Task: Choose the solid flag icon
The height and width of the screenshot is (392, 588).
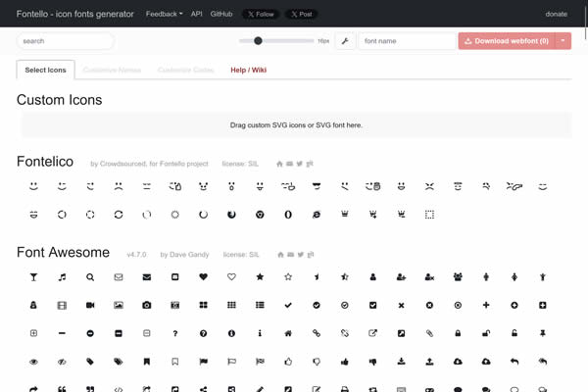Action: [x=203, y=362]
